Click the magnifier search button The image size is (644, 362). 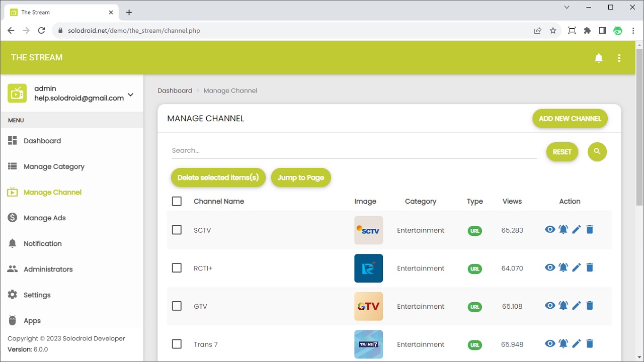[x=597, y=151]
